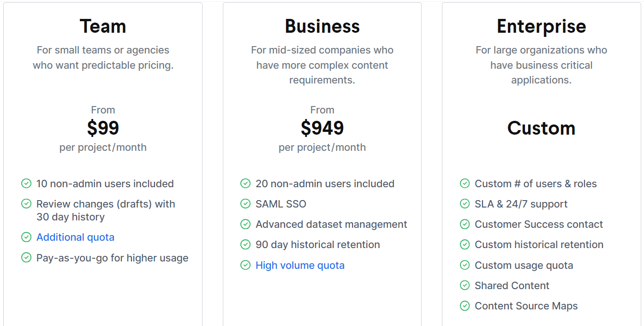The width and height of the screenshot is (644, 326).
Task: Click checkmark icon beside Content Source Maps
Action: click(465, 306)
